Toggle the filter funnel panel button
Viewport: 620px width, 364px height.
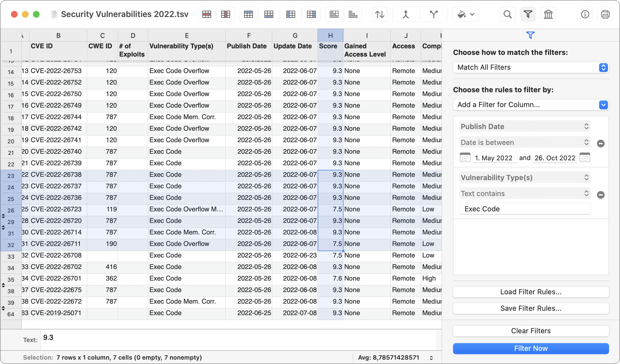(528, 14)
